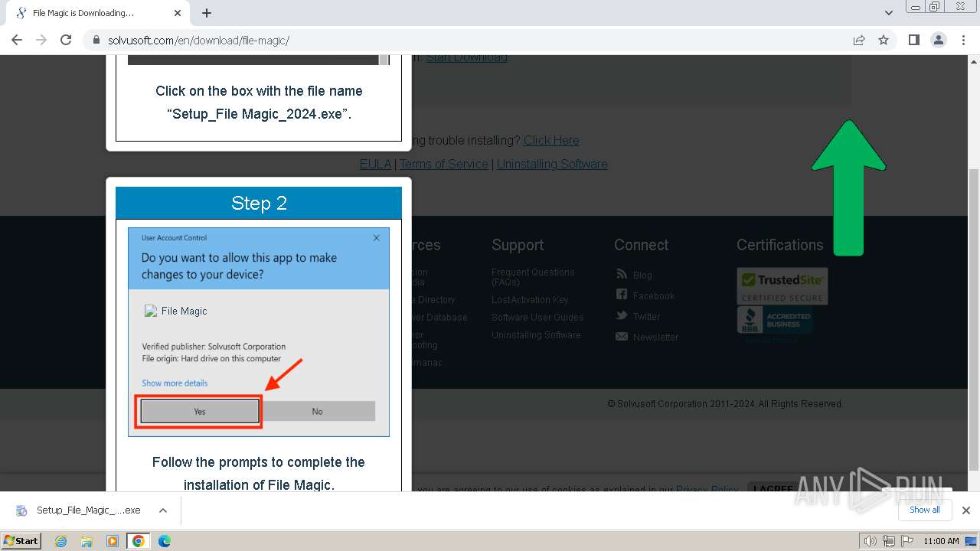
Task: Open the Action Center flag icon
Action: pyautogui.click(x=907, y=541)
